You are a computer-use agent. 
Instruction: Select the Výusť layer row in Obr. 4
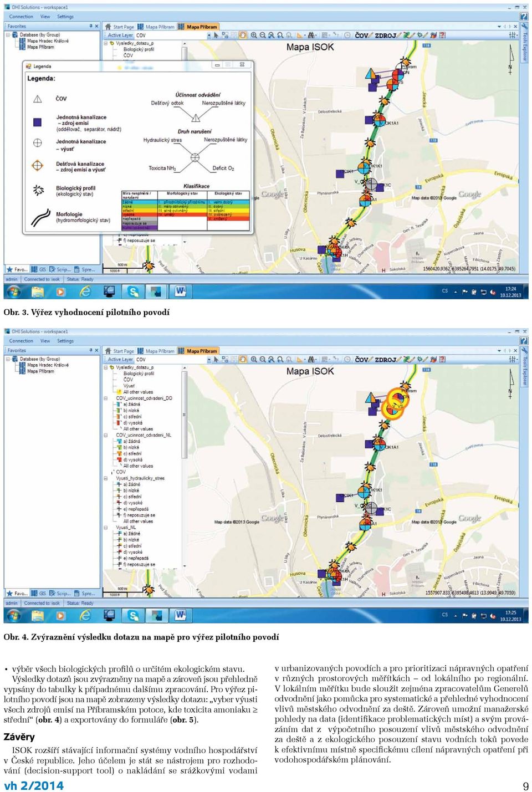[x=129, y=386]
